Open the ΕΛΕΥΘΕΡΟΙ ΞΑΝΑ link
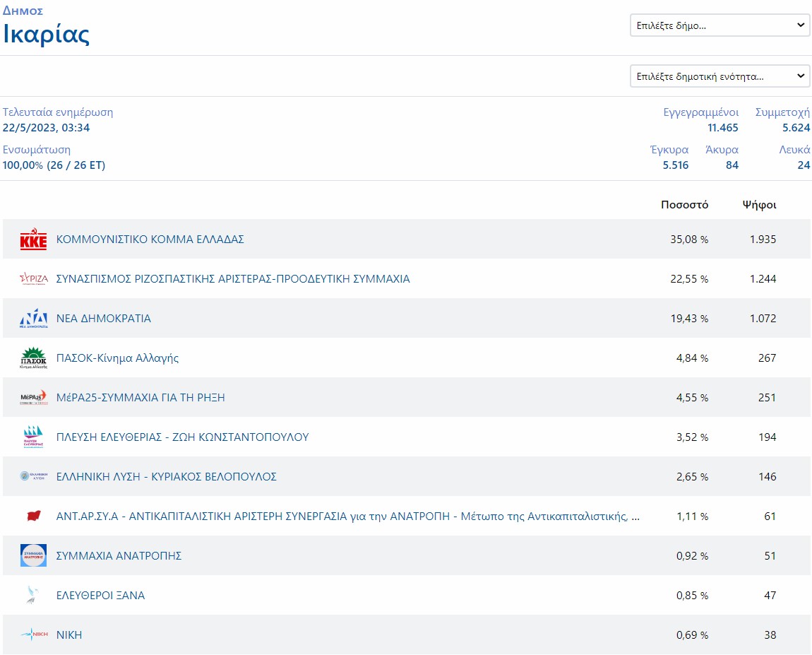This screenshot has height=655, width=812. (x=100, y=596)
